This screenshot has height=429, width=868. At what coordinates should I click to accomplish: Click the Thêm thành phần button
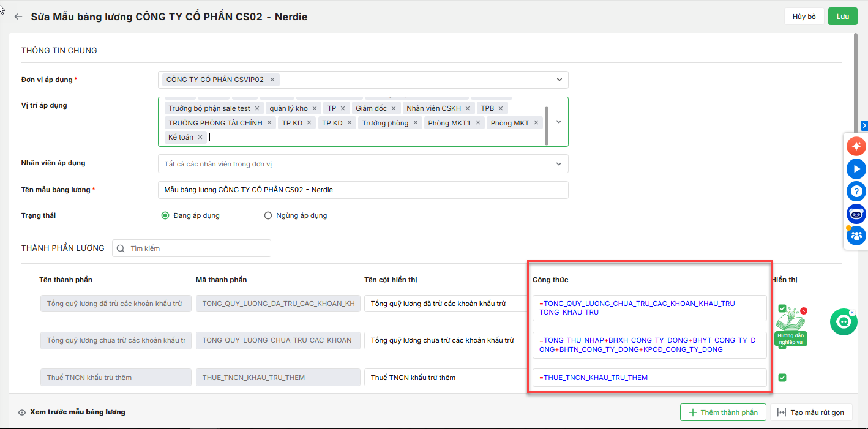pyautogui.click(x=723, y=412)
